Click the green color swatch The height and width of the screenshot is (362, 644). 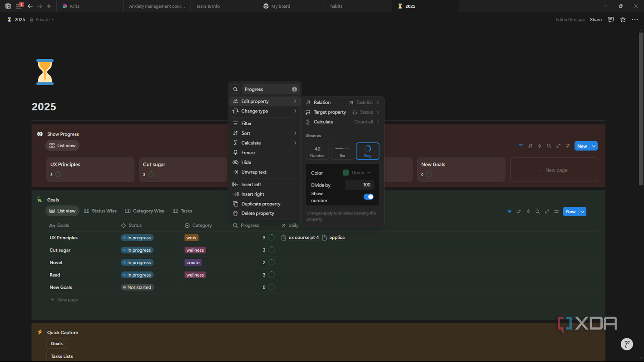346,173
